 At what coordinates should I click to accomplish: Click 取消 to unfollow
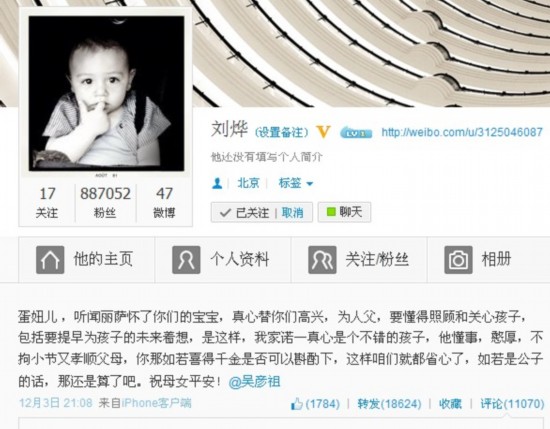click(x=293, y=213)
